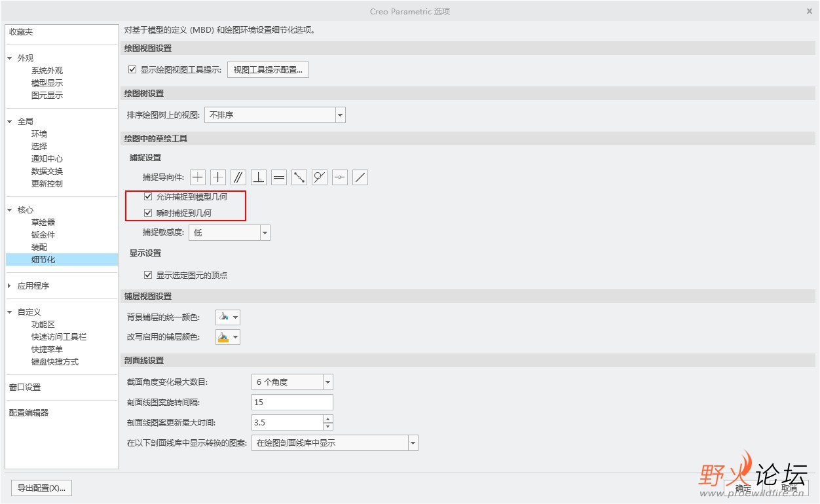Open the 截面角度变化最大数目 dropdown
Image resolution: width=820 pixels, height=504 pixels.
click(292, 382)
